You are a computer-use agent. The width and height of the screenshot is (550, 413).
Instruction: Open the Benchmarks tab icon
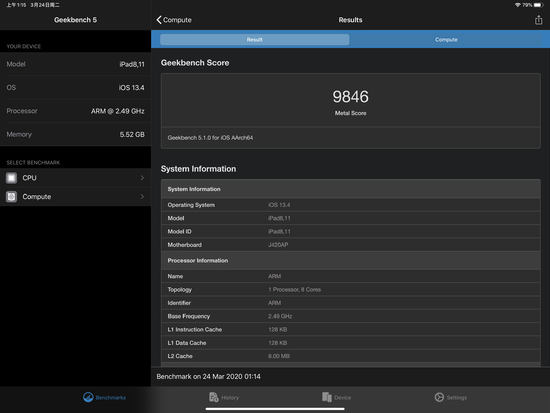pos(88,397)
